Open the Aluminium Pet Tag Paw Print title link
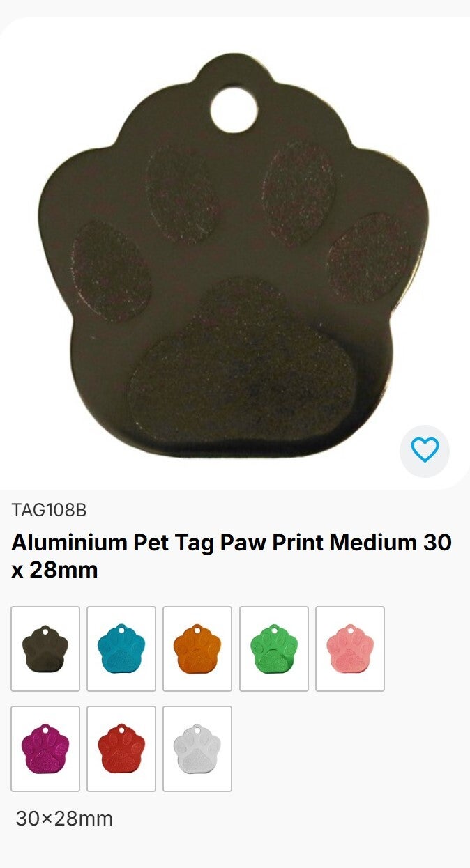 232,556
